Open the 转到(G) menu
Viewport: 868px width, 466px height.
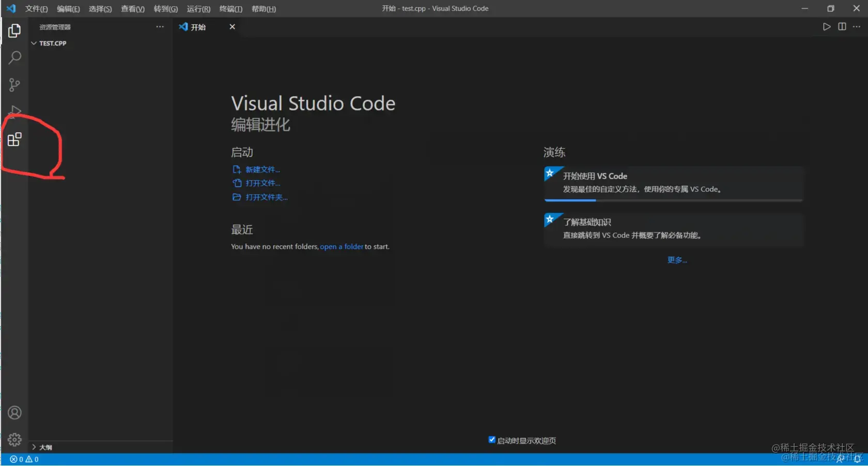(166, 9)
